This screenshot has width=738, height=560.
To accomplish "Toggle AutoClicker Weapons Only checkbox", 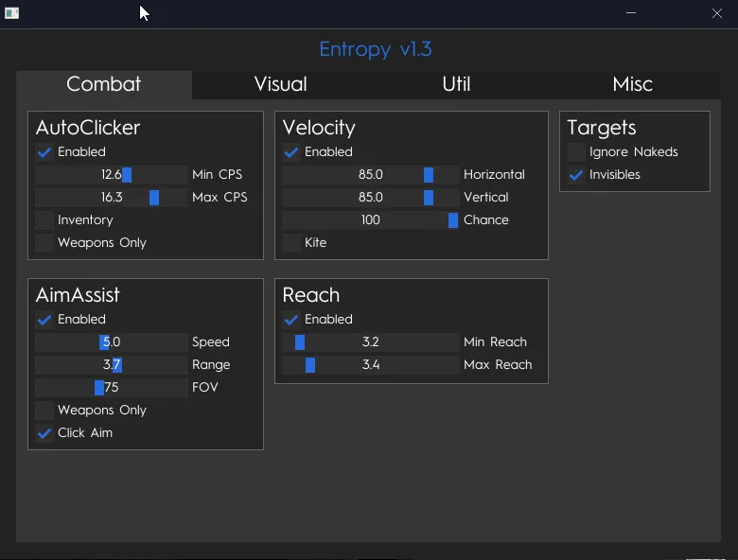I will (44, 243).
